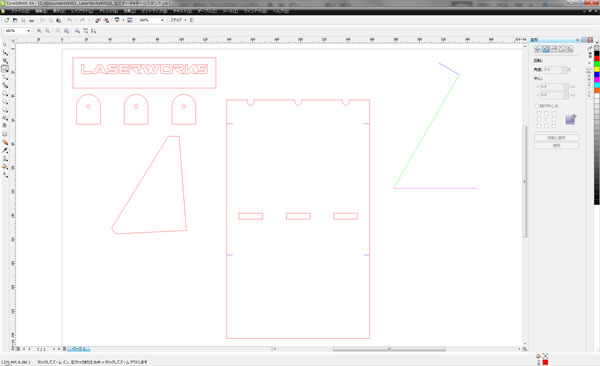Click the Export icon
Image resolution: width=600 pixels, height=366 pixels.
(106, 20)
